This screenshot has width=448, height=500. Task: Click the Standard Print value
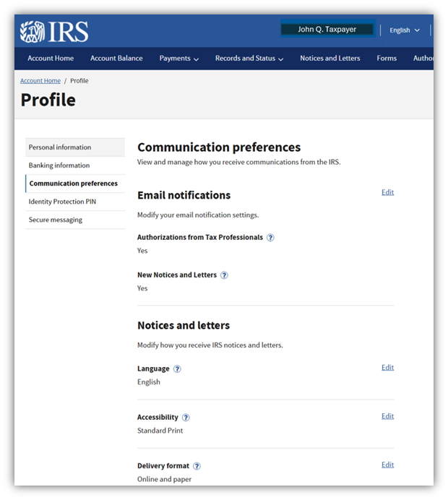click(x=160, y=431)
